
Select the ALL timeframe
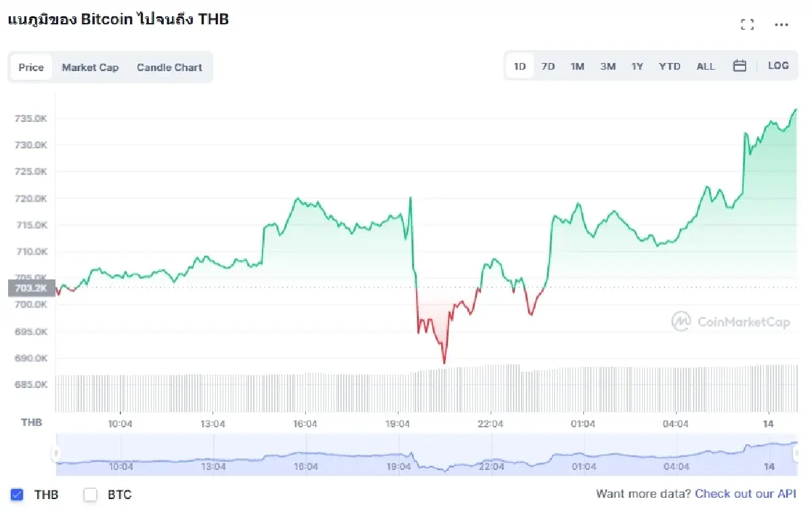click(706, 66)
